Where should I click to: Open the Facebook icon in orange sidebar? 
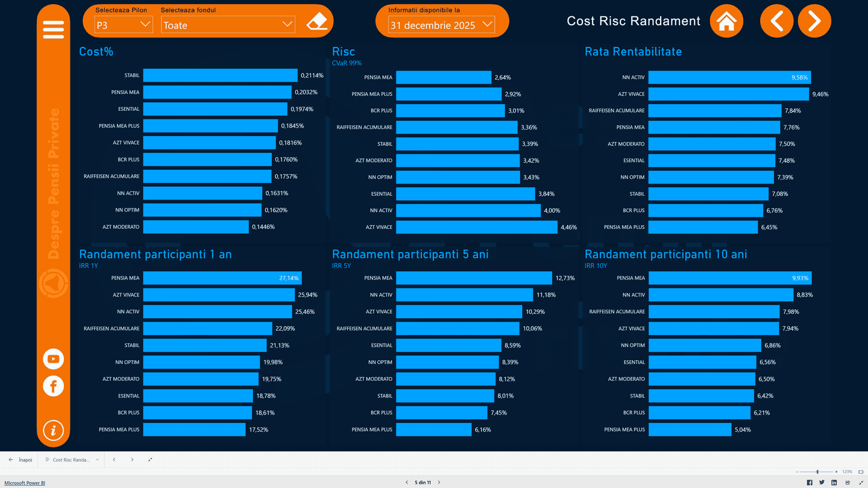[53, 386]
